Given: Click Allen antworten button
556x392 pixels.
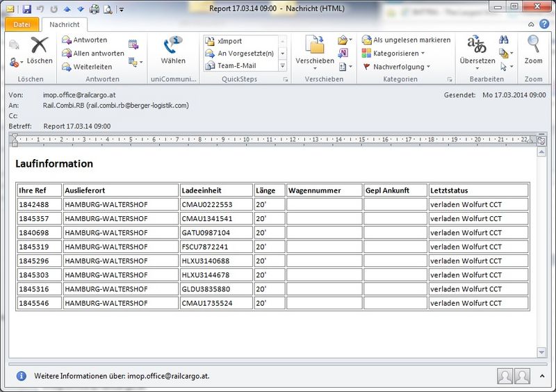Looking at the screenshot, I should click(93, 54).
